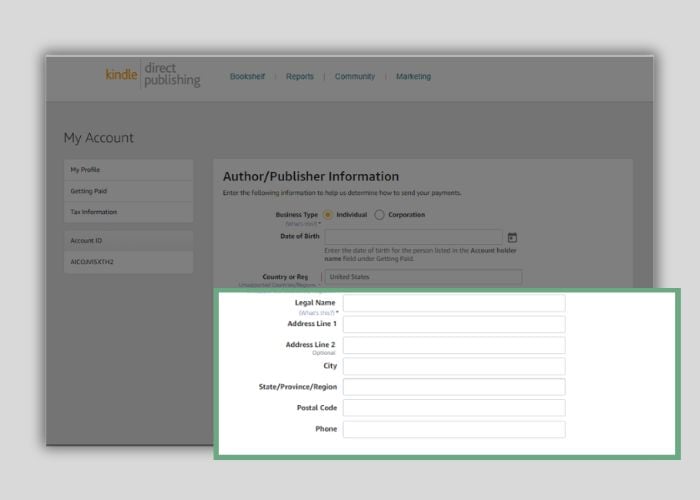
Task: Click the Unsupported Countries/Regions link
Action: pos(277,285)
